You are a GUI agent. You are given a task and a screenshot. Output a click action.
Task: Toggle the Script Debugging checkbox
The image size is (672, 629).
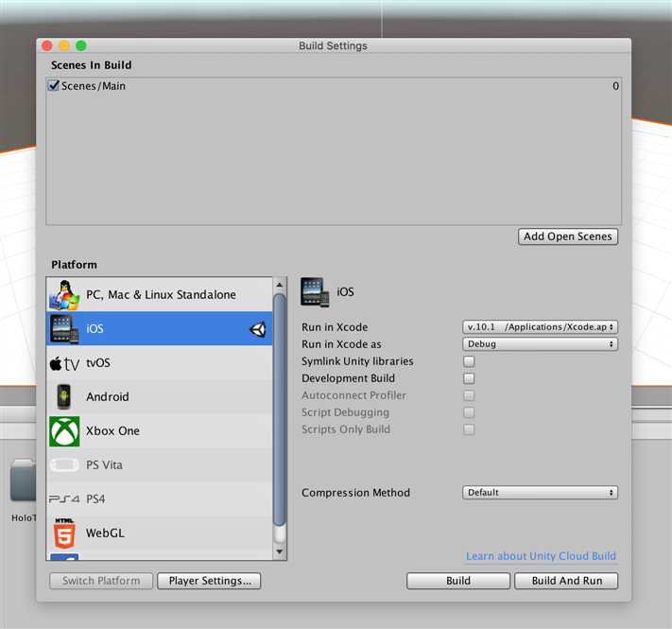pos(469,412)
